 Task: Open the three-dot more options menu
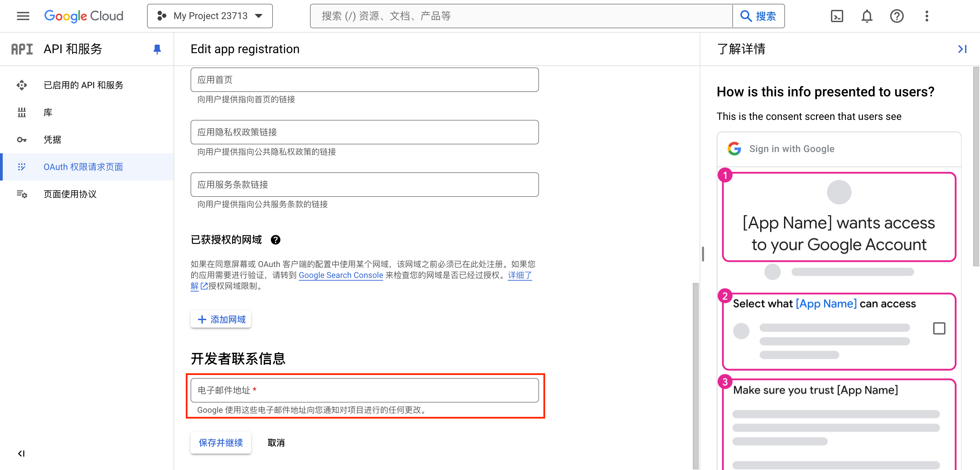(x=927, y=16)
